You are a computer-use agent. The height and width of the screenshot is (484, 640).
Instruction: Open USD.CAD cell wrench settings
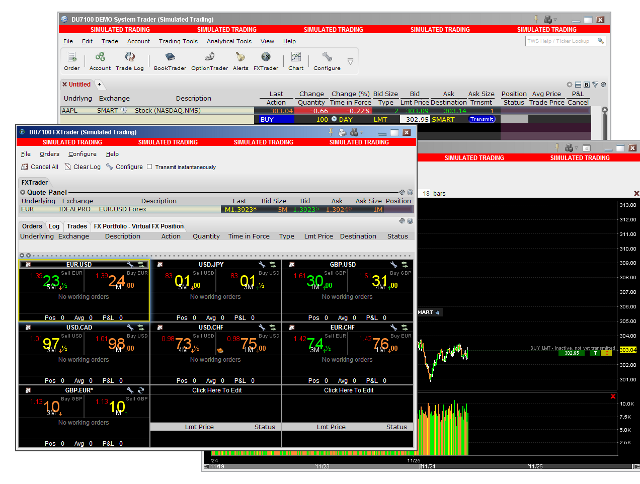[130, 327]
